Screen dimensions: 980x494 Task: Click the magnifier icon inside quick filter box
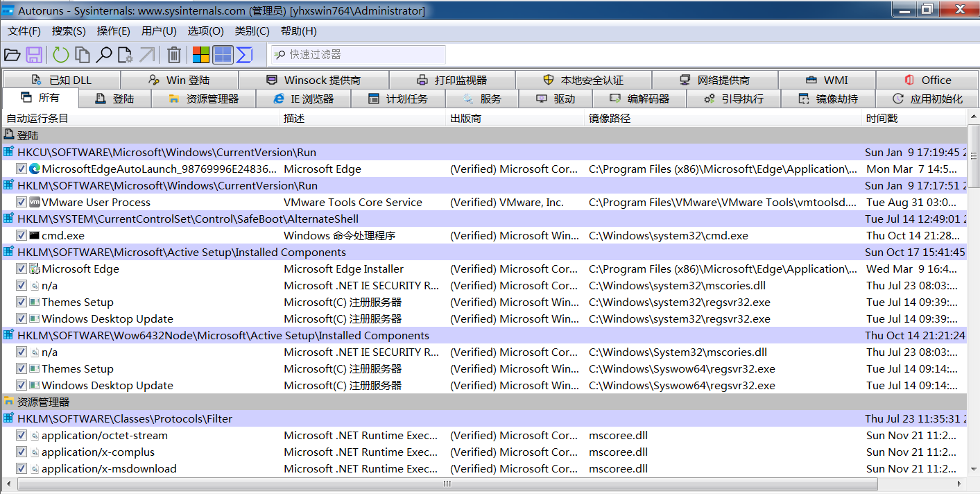click(280, 55)
